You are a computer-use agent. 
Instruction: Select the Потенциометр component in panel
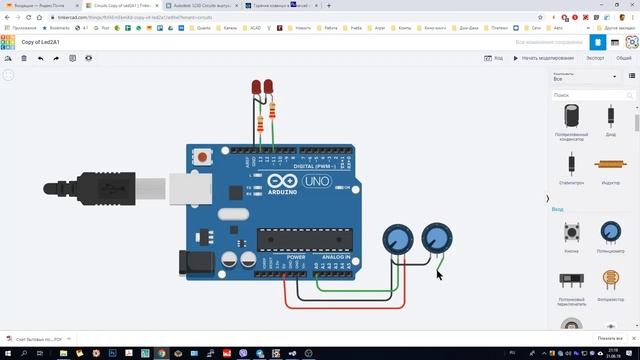pos(611,237)
